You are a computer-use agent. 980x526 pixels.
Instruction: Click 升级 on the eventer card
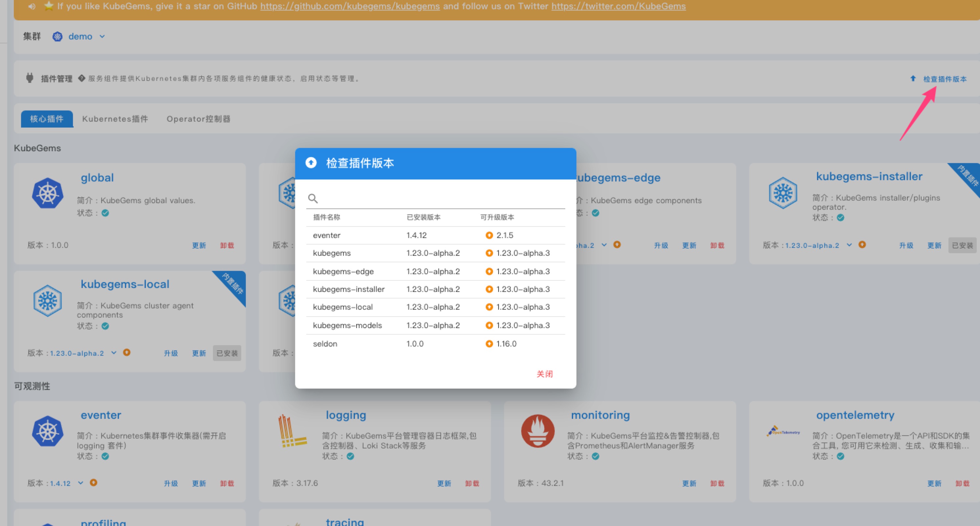click(x=171, y=483)
